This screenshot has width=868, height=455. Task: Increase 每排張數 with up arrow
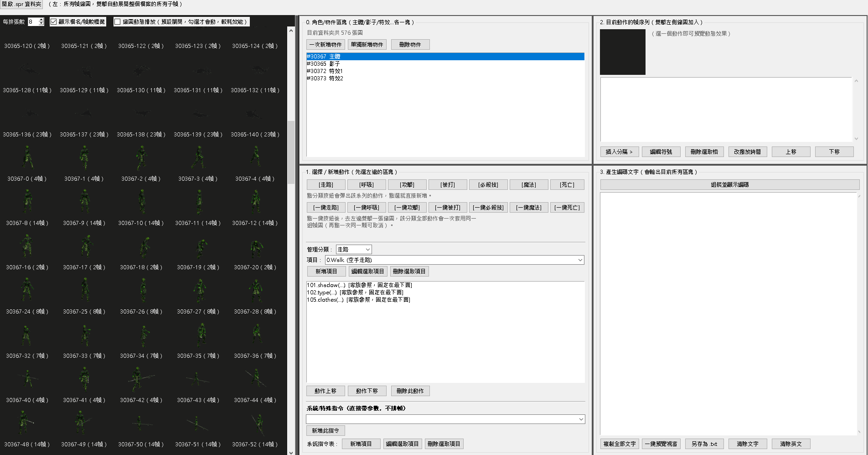click(41, 20)
